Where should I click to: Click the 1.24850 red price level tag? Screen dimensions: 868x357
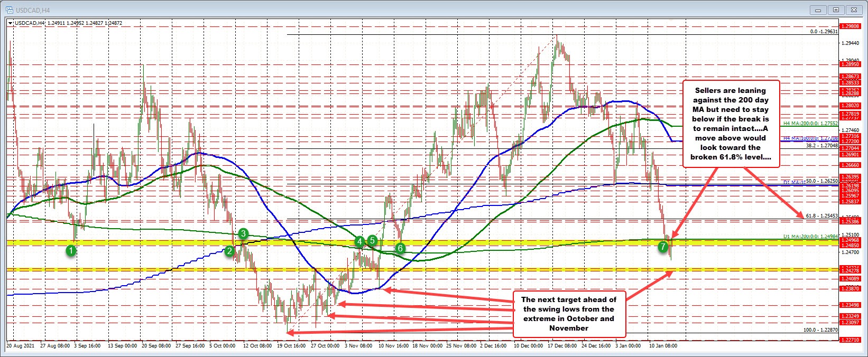pyautogui.click(x=851, y=246)
